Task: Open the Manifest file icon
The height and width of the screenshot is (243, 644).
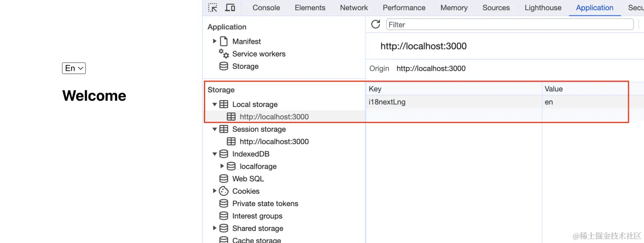Action: pos(224,41)
